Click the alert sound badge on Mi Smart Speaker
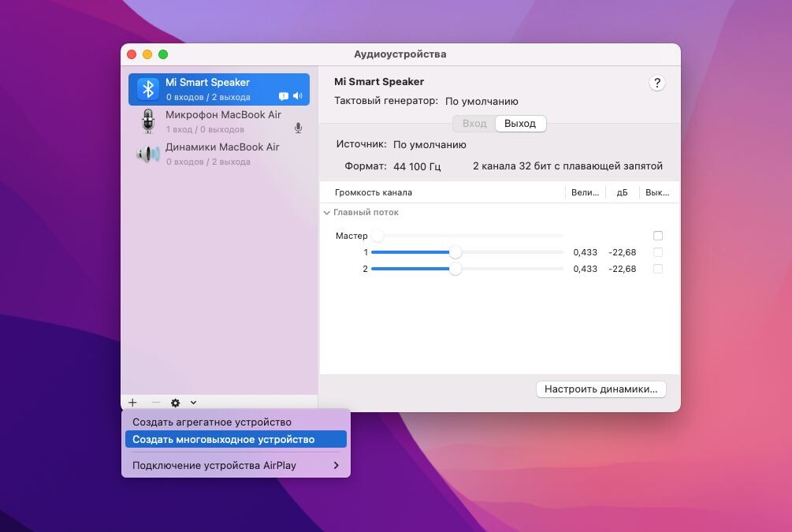The width and height of the screenshot is (792, 532). click(x=284, y=96)
